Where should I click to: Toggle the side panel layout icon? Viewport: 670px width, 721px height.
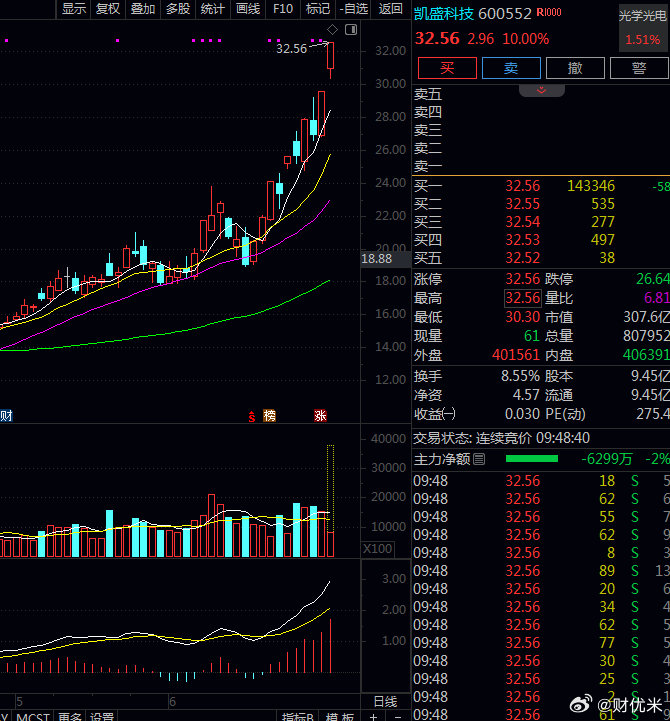pyautogui.click(x=351, y=30)
